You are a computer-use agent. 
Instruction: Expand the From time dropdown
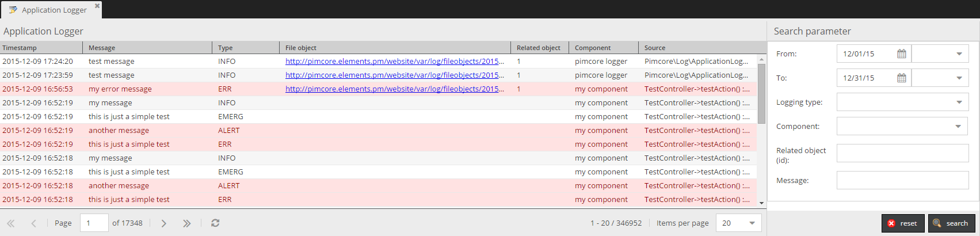tap(959, 54)
